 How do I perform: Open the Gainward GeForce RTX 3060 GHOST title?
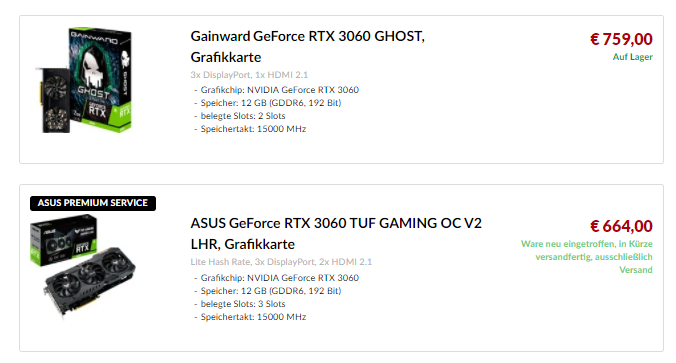point(307,47)
